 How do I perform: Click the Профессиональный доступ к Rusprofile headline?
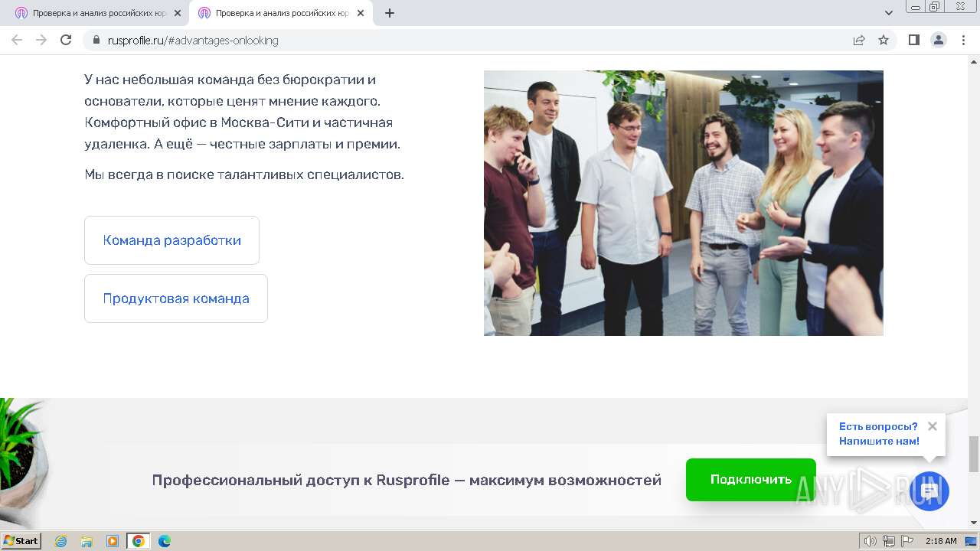(407, 480)
